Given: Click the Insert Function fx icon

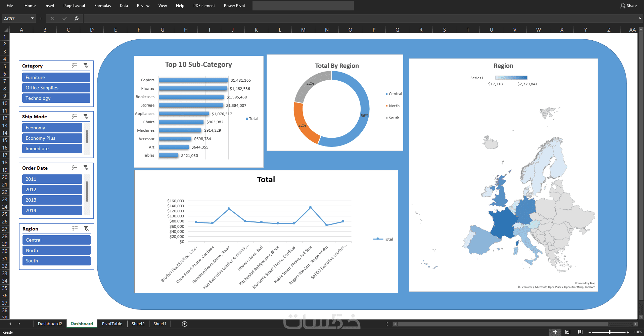Looking at the screenshot, I should click(x=77, y=18).
